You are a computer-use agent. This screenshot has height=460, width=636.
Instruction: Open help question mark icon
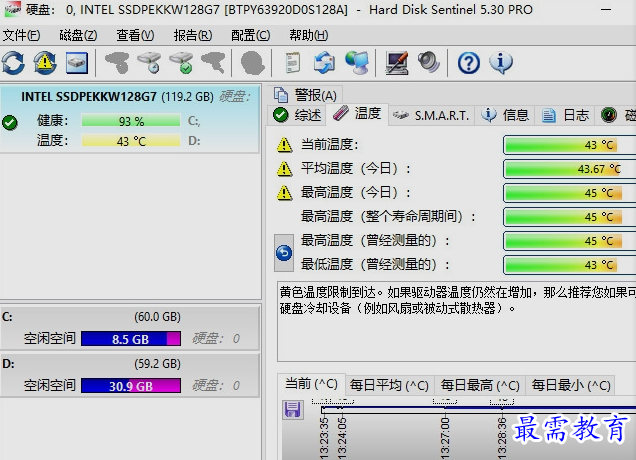[468, 63]
